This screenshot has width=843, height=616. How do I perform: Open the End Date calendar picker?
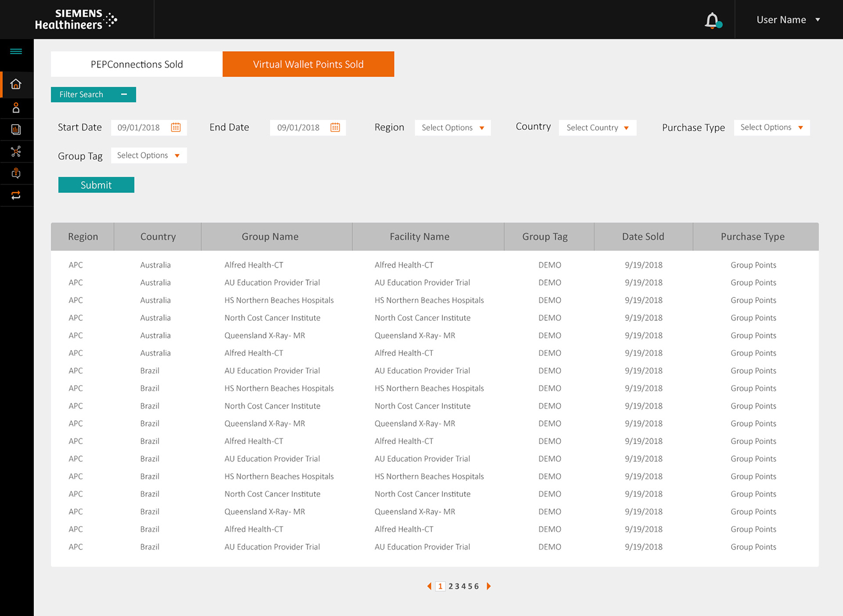tap(336, 128)
